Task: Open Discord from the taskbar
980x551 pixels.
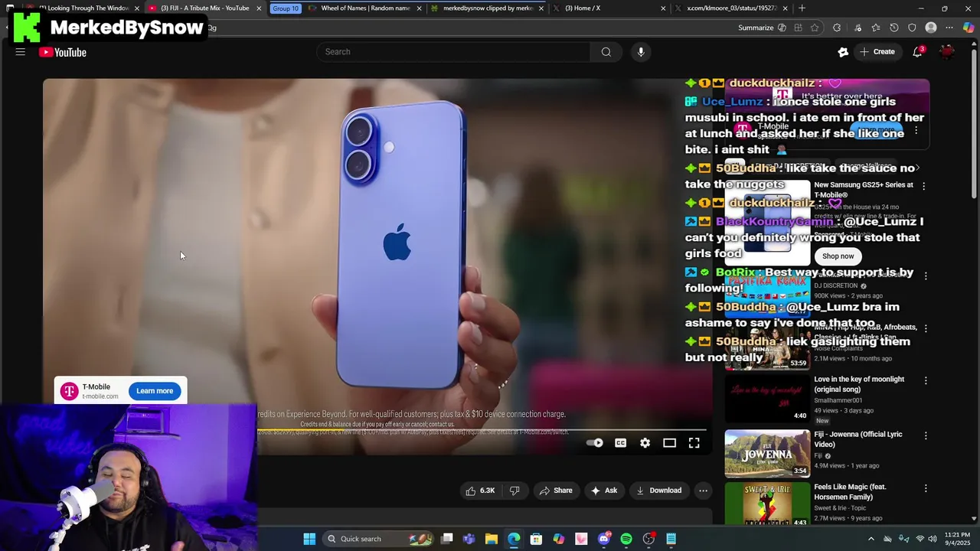Action: click(603, 539)
